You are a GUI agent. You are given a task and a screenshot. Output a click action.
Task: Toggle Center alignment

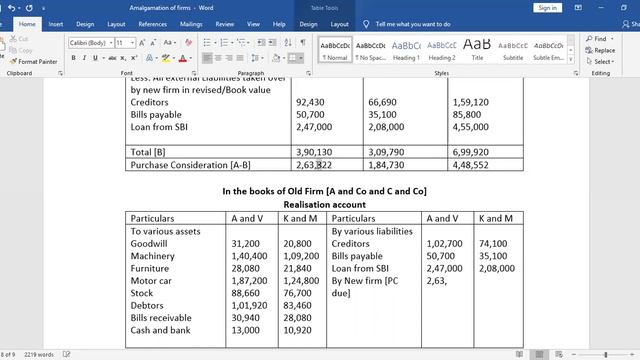click(x=218, y=58)
